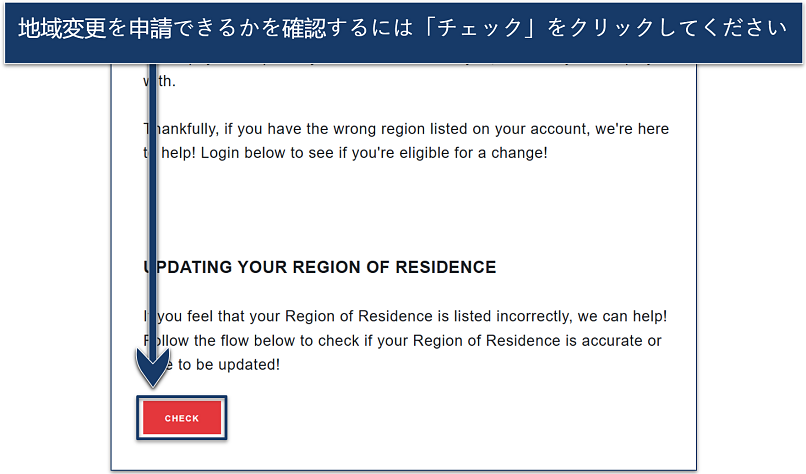The image size is (806, 474).
Task: Click 「地域変更」 in the top banner
Action: [x=63, y=31]
